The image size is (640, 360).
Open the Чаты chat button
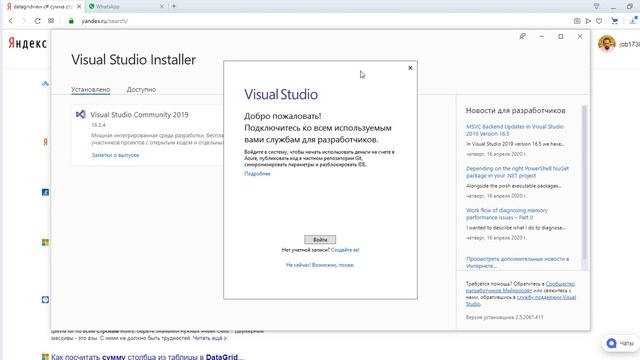coord(620,343)
